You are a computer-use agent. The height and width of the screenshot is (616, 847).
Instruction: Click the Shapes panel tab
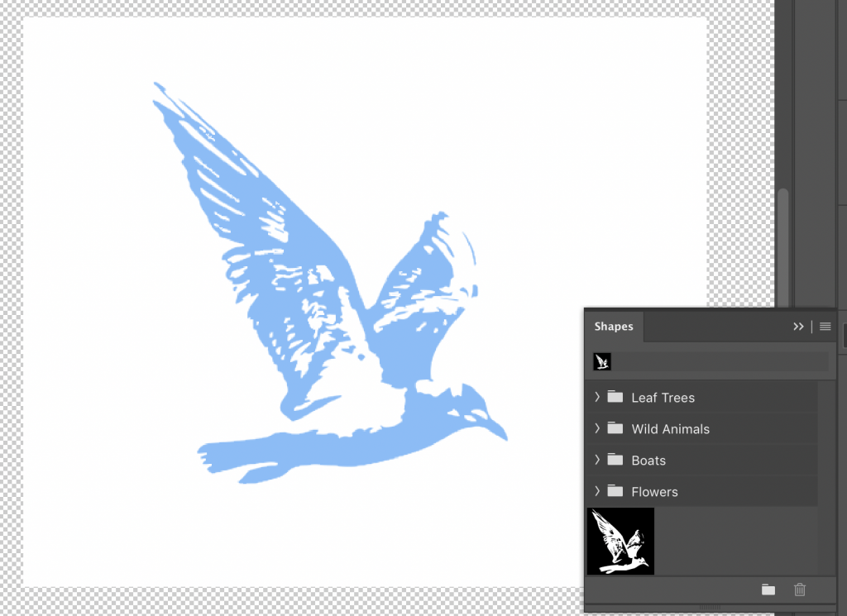pyautogui.click(x=614, y=326)
